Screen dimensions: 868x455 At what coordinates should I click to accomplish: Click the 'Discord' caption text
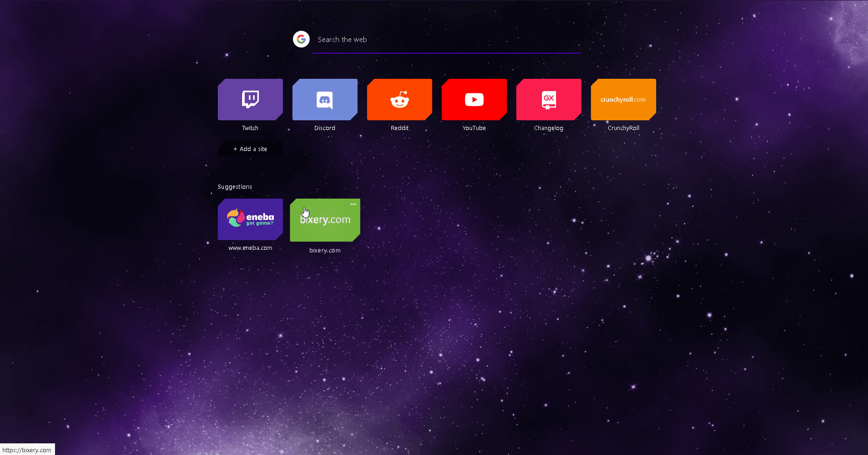click(325, 128)
